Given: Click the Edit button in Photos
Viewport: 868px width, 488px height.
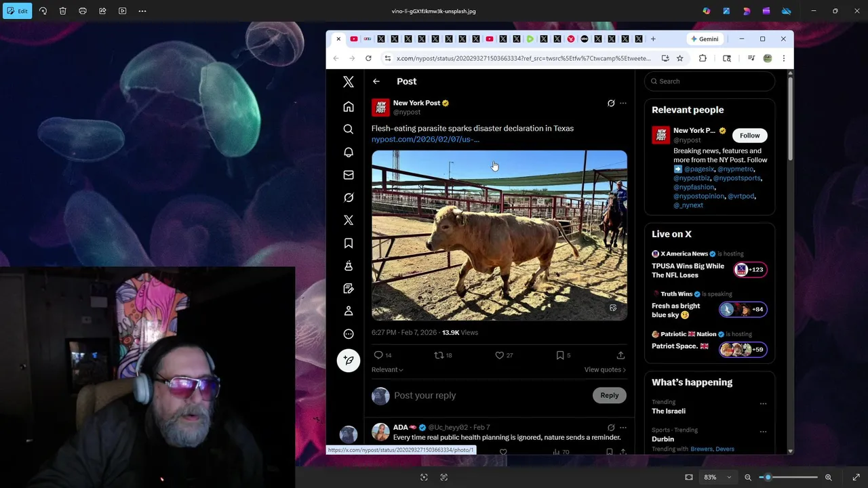Looking at the screenshot, I should point(17,11).
